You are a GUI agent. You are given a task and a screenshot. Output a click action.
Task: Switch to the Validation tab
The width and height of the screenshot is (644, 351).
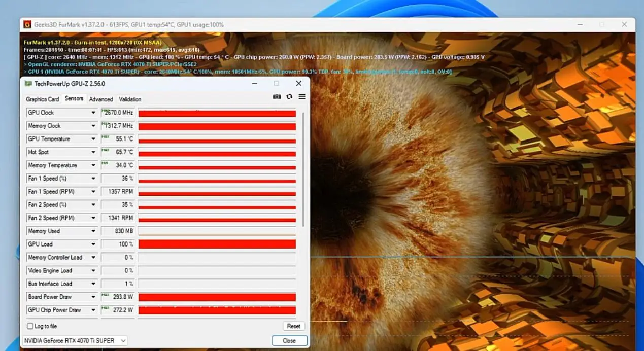pyautogui.click(x=130, y=99)
